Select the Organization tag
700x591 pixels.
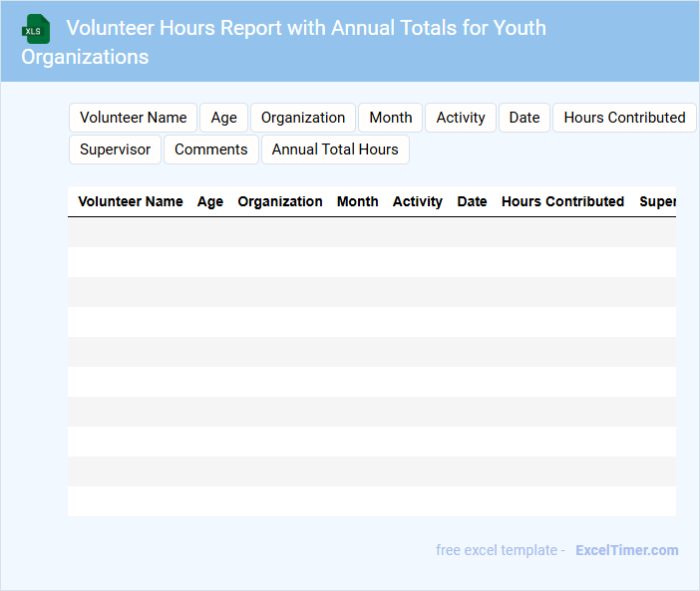[x=303, y=118]
